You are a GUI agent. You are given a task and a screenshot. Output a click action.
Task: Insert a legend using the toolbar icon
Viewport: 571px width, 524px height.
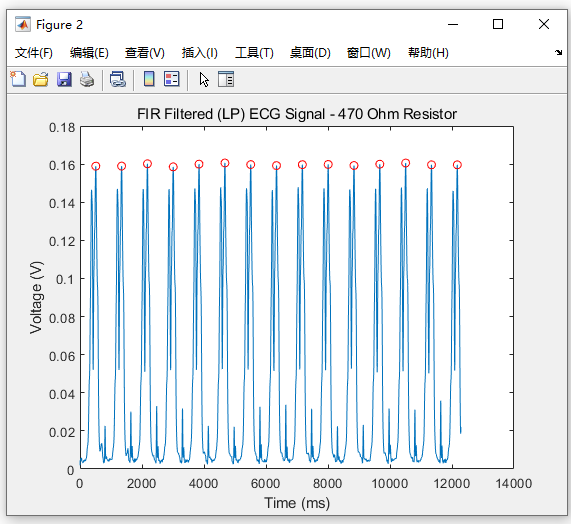coord(172,79)
